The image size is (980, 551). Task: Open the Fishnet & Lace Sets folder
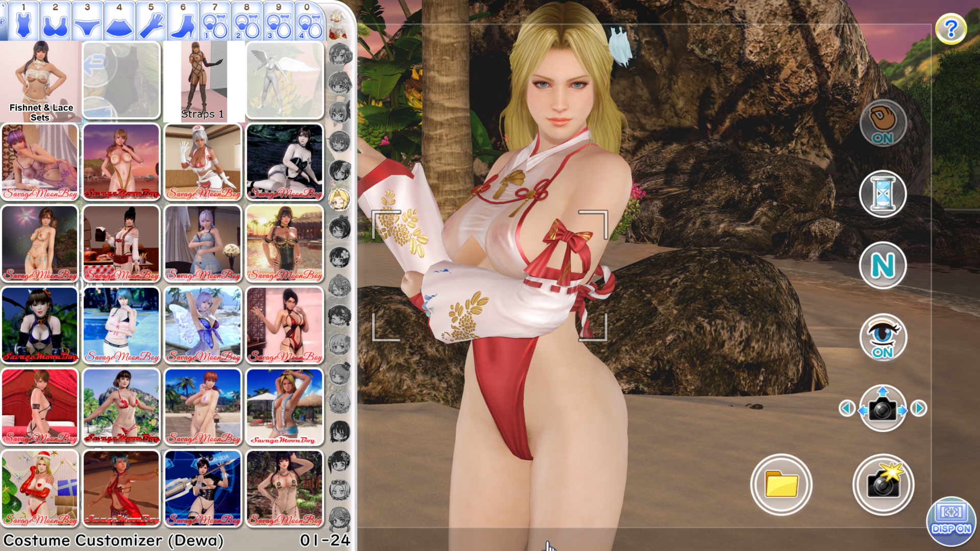[x=40, y=82]
